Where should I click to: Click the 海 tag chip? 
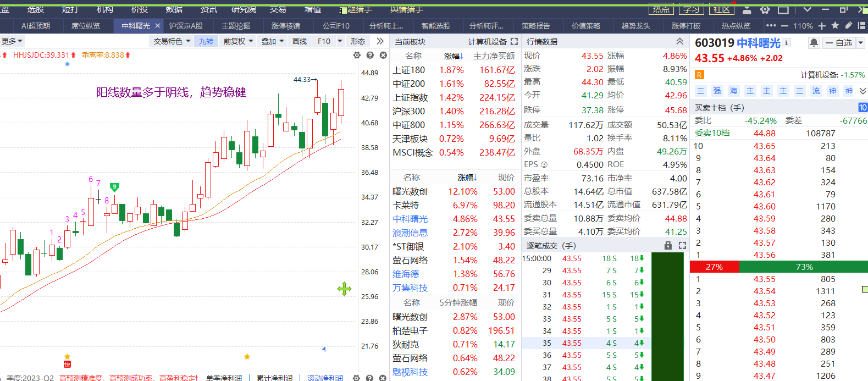(733, 91)
